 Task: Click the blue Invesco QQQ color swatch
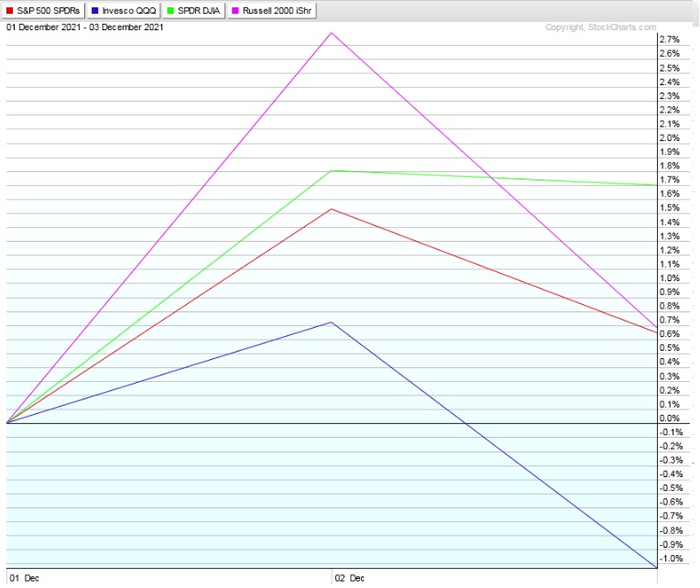pyautogui.click(x=94, y=11)
